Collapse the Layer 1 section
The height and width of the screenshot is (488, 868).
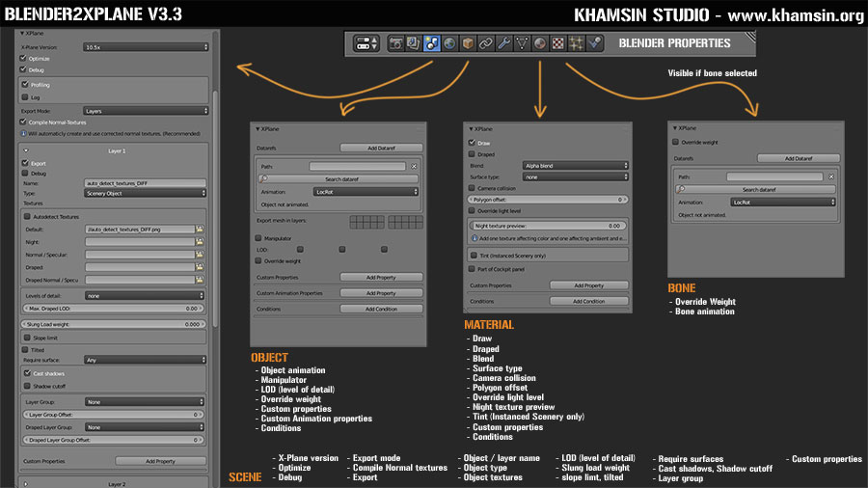pos(26,151)
